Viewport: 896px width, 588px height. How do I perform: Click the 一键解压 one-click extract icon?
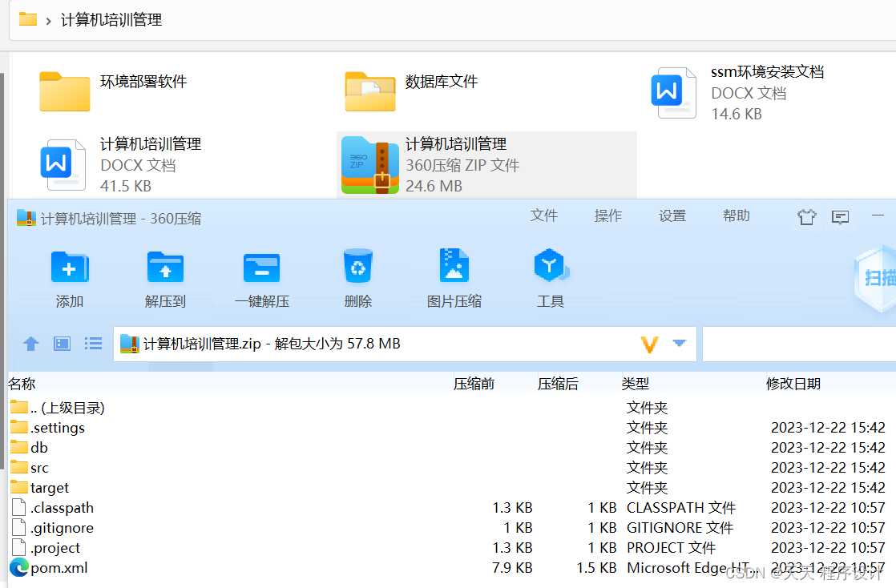point(262,268)
